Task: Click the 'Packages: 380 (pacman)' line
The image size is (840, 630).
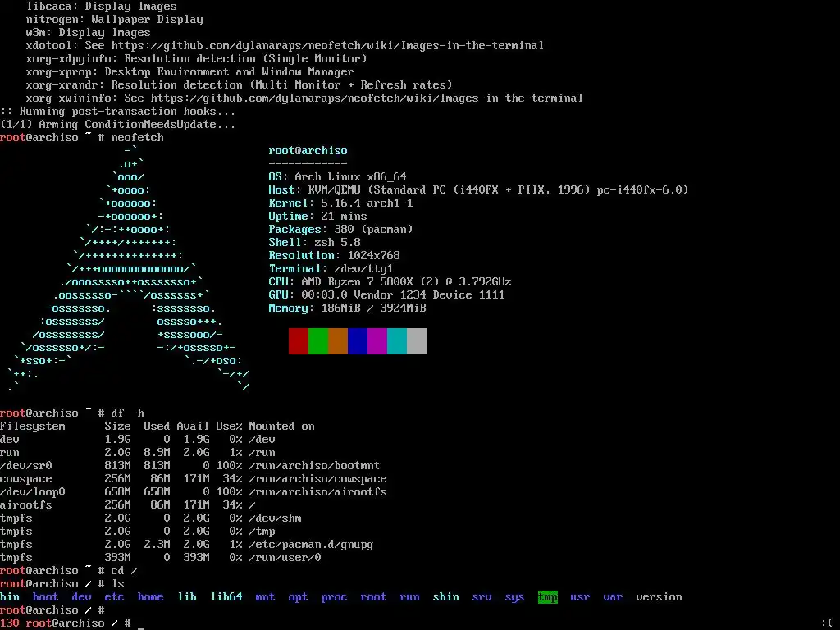Action: pos(340,230)
